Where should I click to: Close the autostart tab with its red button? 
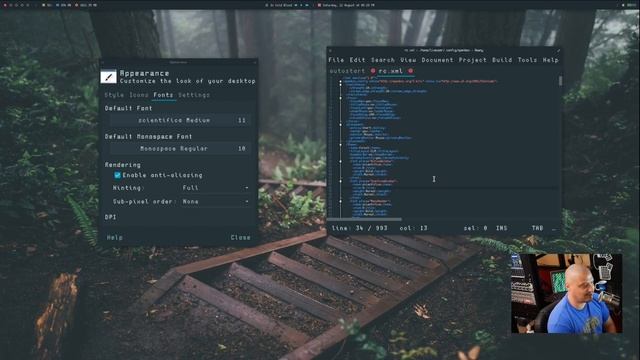(x=373, y=71)
